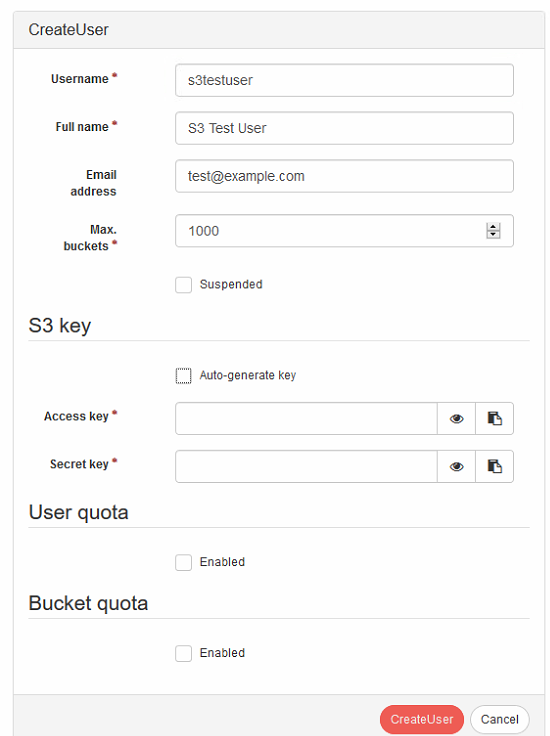Click the Max. buckets number field
The image size is (550, 736).
[344, 231]
